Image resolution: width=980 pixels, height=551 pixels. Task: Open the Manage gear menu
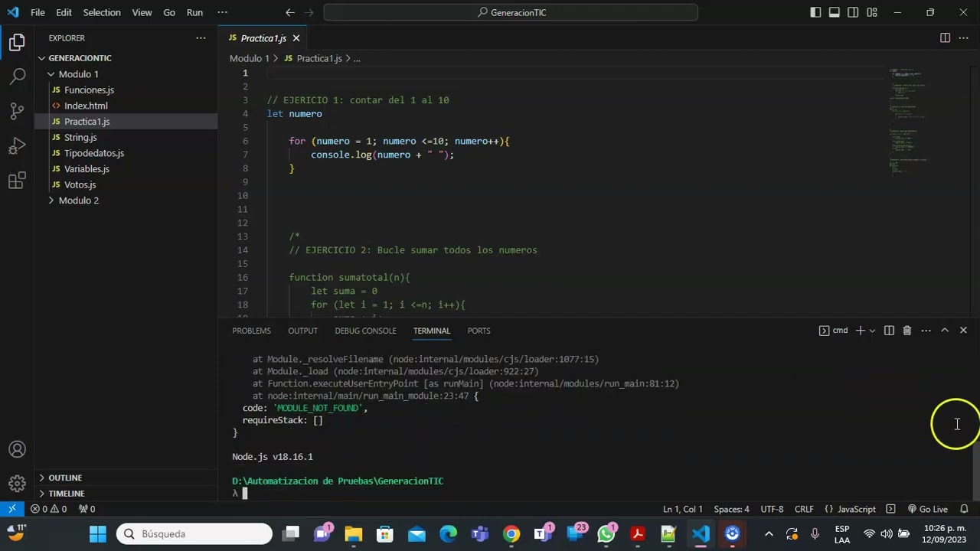click(x=17, y=484)
